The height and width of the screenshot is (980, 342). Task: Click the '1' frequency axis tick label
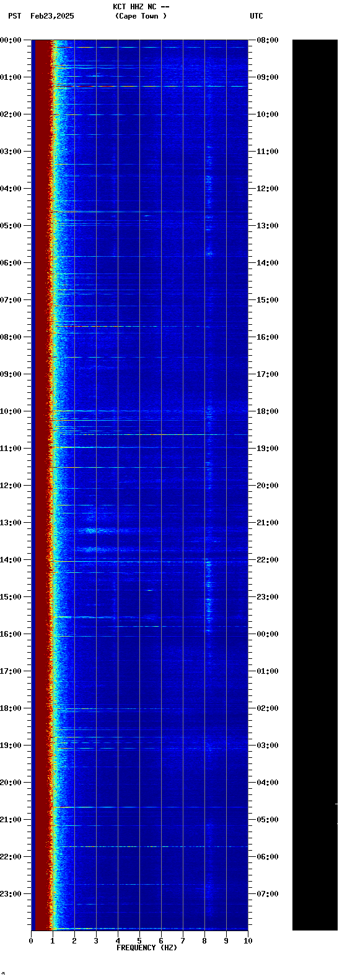click(x=53, y=941)
